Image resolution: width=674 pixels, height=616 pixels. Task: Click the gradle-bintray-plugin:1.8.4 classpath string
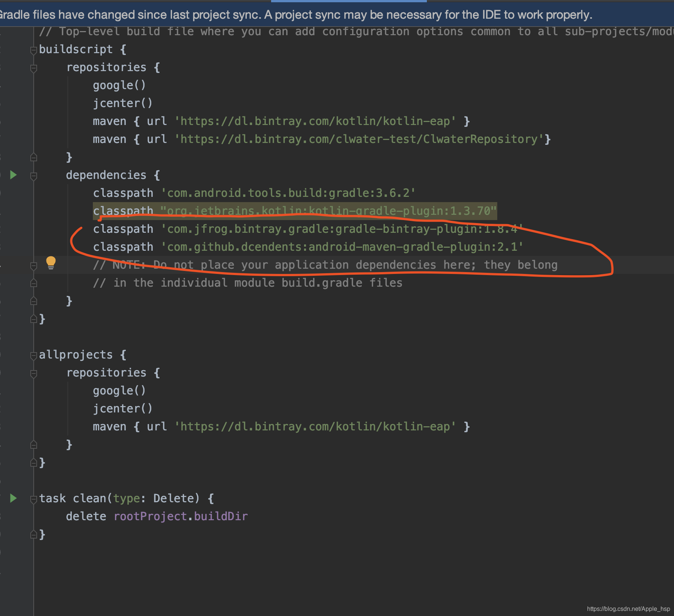pyautogui.click(x=342, y=229)
